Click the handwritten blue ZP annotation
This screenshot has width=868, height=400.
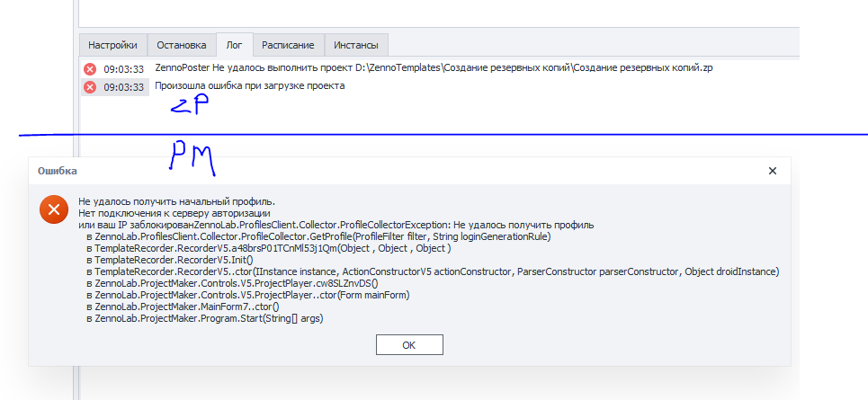[189, 108]
